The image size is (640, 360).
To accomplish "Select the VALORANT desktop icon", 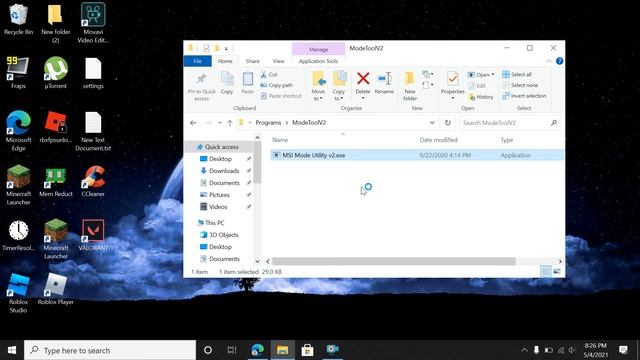I will pos(93,235).
